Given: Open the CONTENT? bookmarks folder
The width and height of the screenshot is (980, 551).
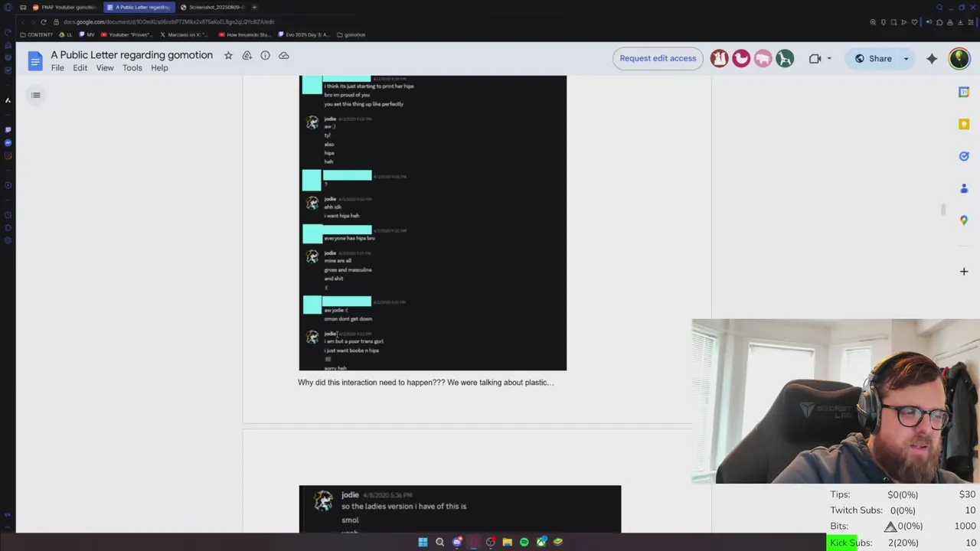Looking at the screenshot, I should pos(37,34).
